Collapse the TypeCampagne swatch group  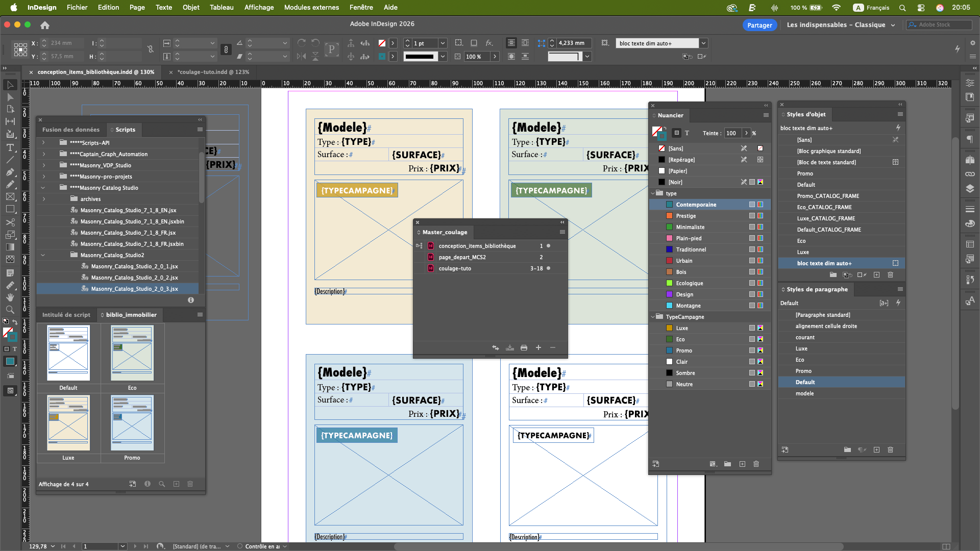click(653, 317)
